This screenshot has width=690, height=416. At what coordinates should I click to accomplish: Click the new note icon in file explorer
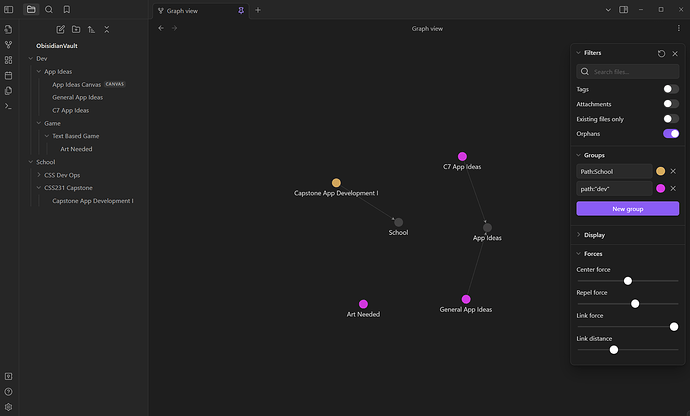click(61, 29)
